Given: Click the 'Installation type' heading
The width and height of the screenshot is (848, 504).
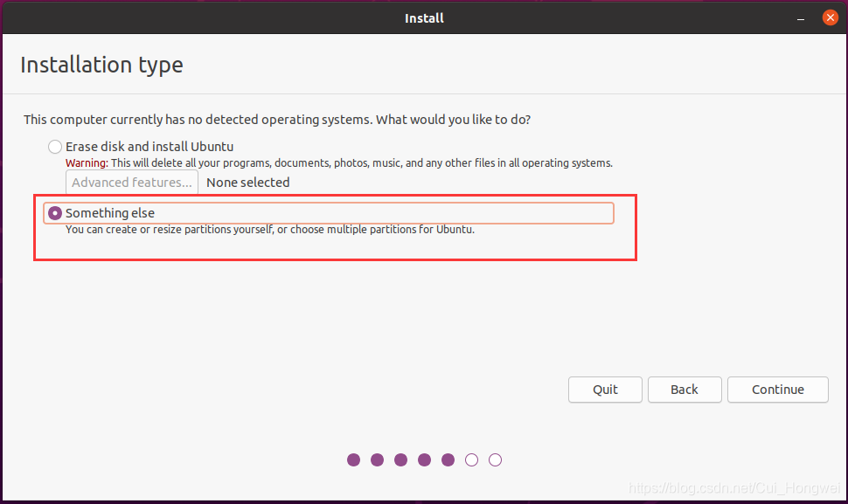Looking at the screenshot, I should (x=101, y=65).
